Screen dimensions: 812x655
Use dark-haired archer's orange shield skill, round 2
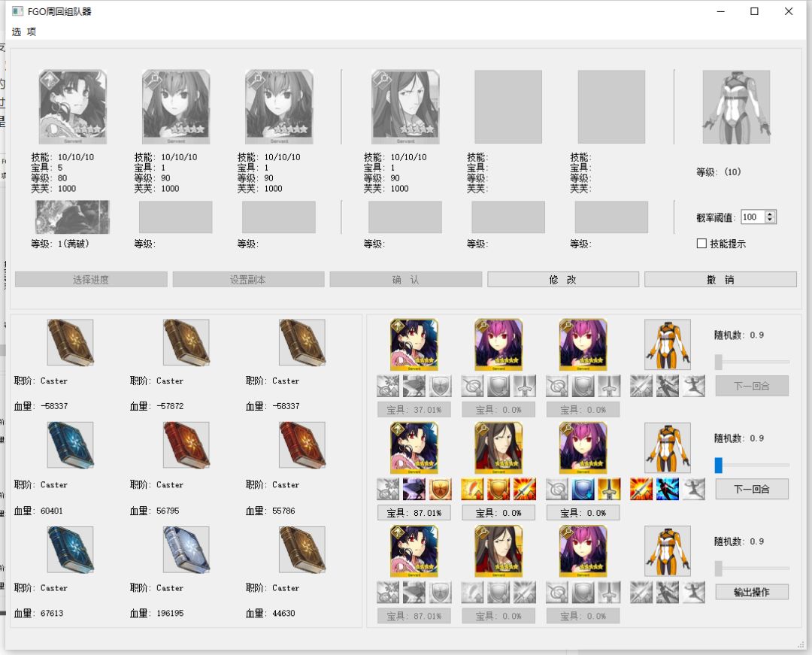(x=440, y=489)
